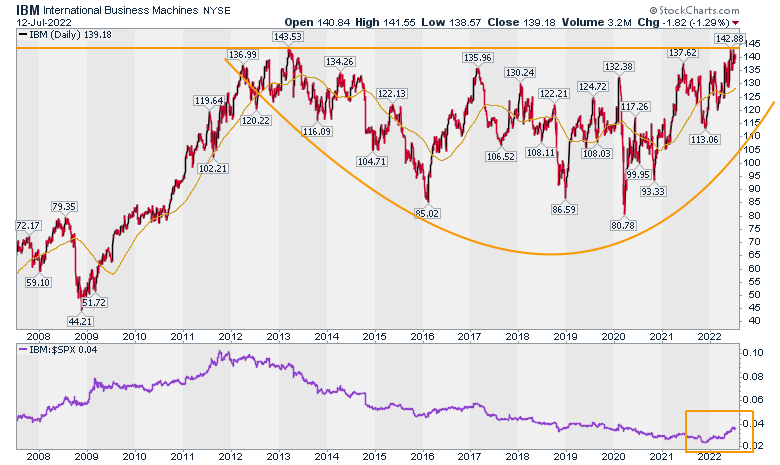This screenshot has height=465, width=780.
Task: Click the red down-arrow change indicator
Action: [x=736, y=23]
